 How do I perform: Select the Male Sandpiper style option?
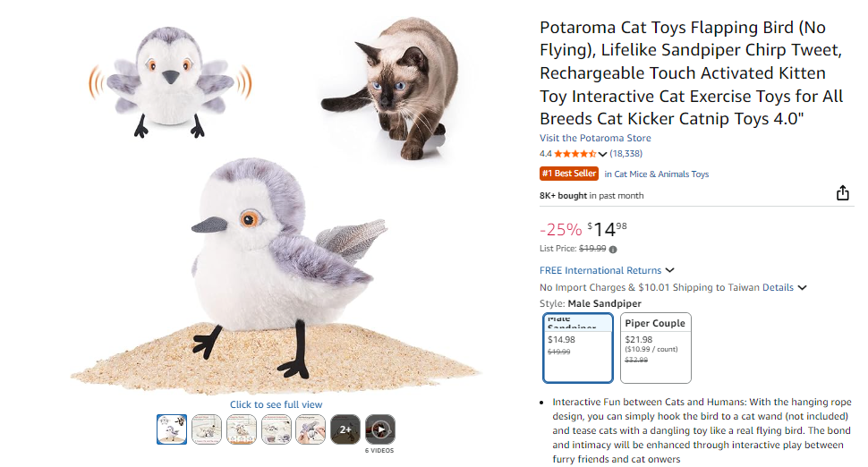pos(578,347)
